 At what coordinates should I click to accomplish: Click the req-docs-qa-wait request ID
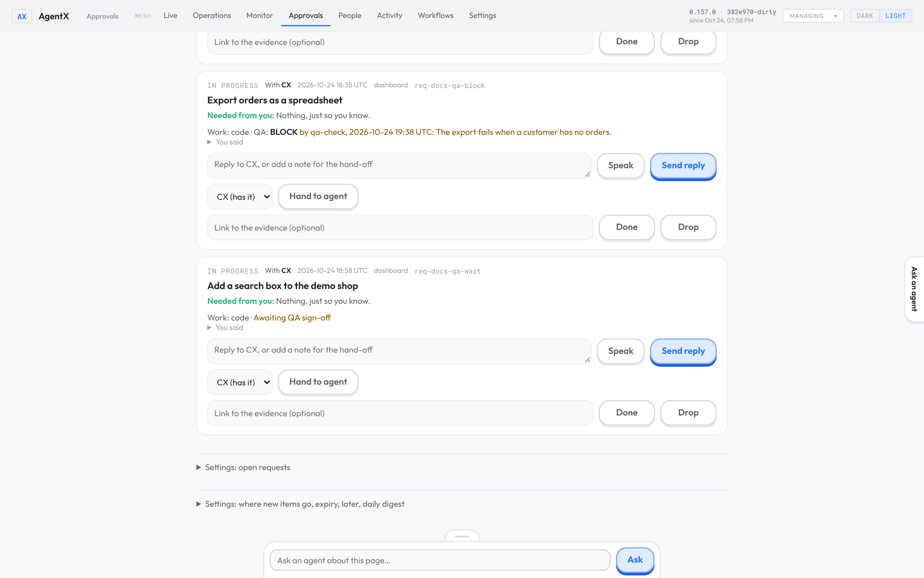448,271
